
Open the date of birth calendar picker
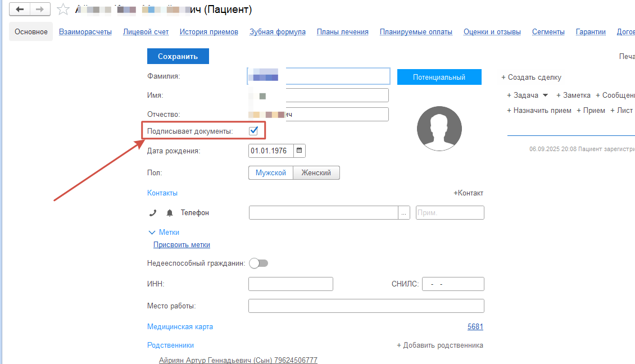click(300, 151)
